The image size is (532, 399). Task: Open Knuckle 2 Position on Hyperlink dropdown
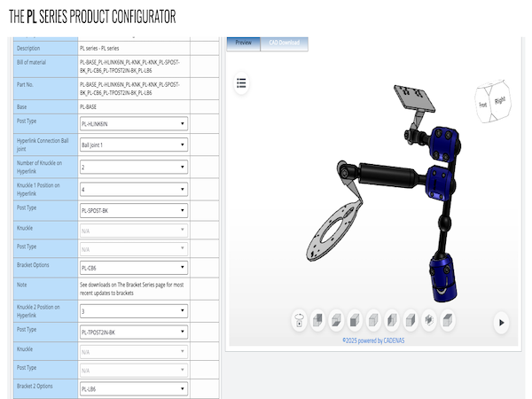134,311
